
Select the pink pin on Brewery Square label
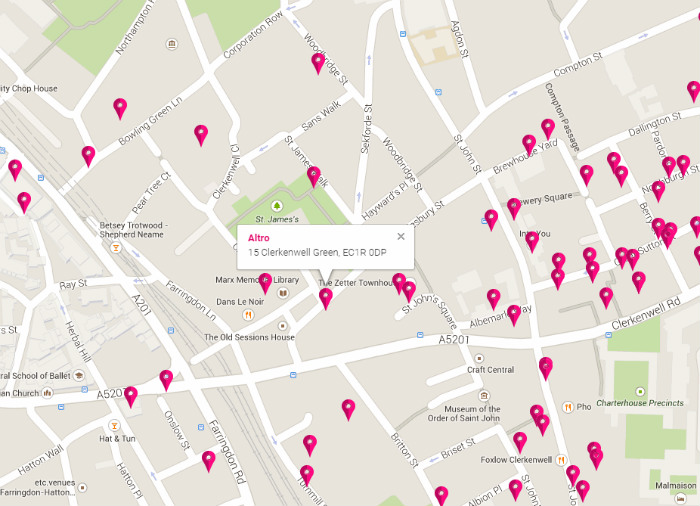(514, 209)
